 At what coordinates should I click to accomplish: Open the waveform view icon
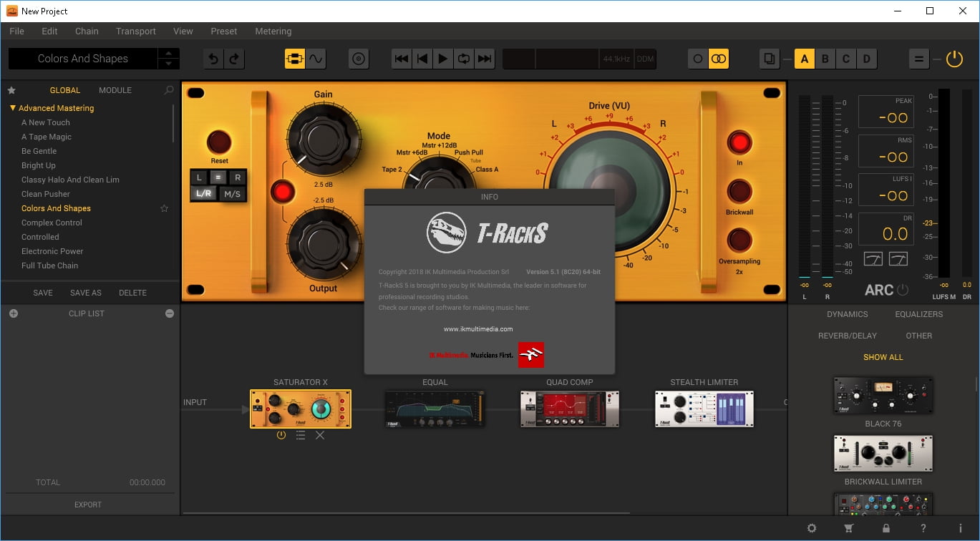pyautogui.click(x=316, y=59)
